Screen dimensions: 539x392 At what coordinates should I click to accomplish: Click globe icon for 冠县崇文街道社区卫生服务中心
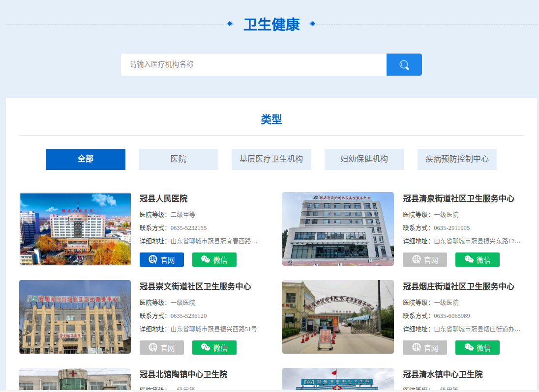[153, 347]
